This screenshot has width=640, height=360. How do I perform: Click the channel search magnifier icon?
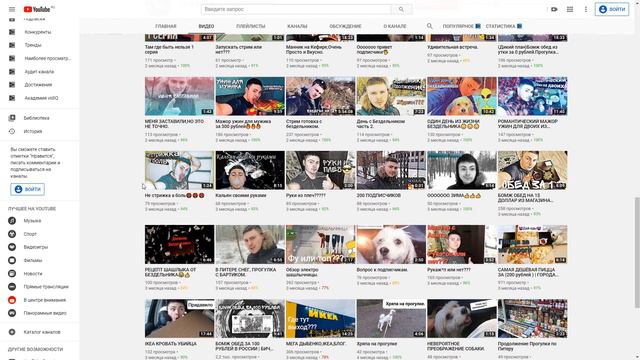coord(430,26)
